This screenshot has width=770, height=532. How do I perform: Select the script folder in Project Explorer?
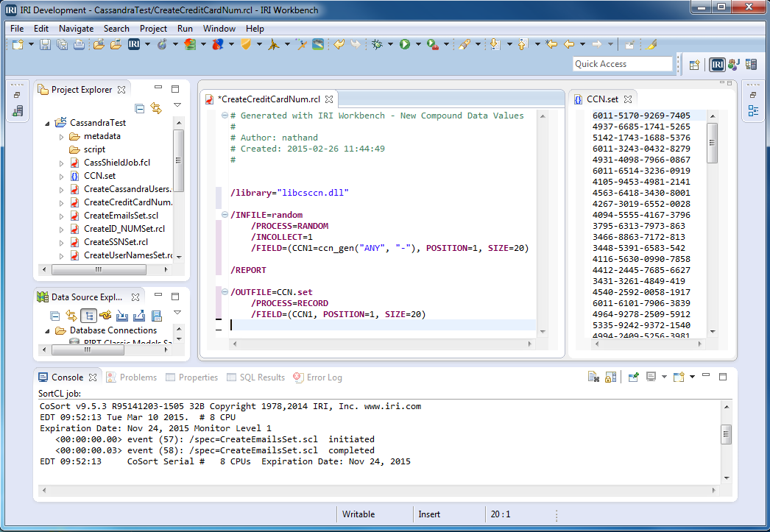(94, 149)
